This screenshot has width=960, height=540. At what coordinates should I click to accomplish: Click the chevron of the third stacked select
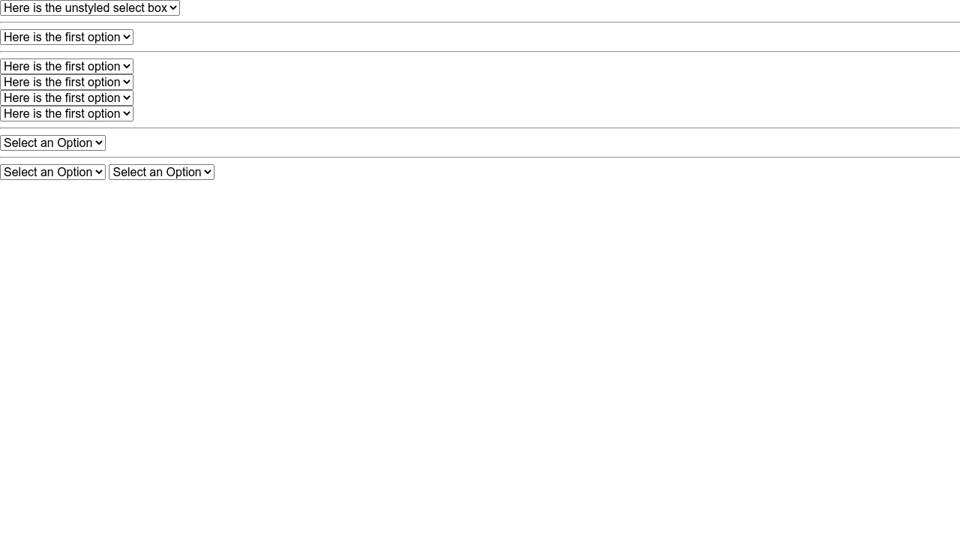tap(127, 98)
